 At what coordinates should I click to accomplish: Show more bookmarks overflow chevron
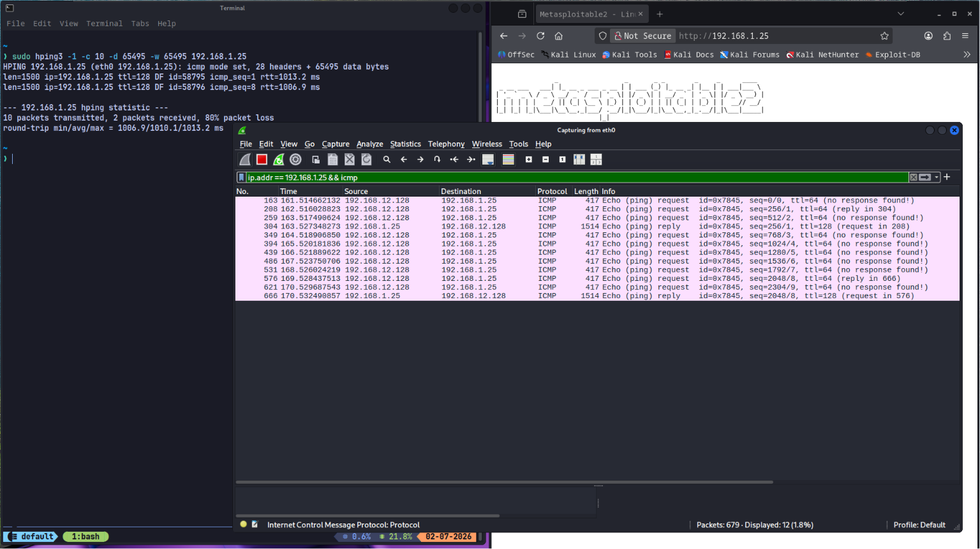tap(967, 55)
